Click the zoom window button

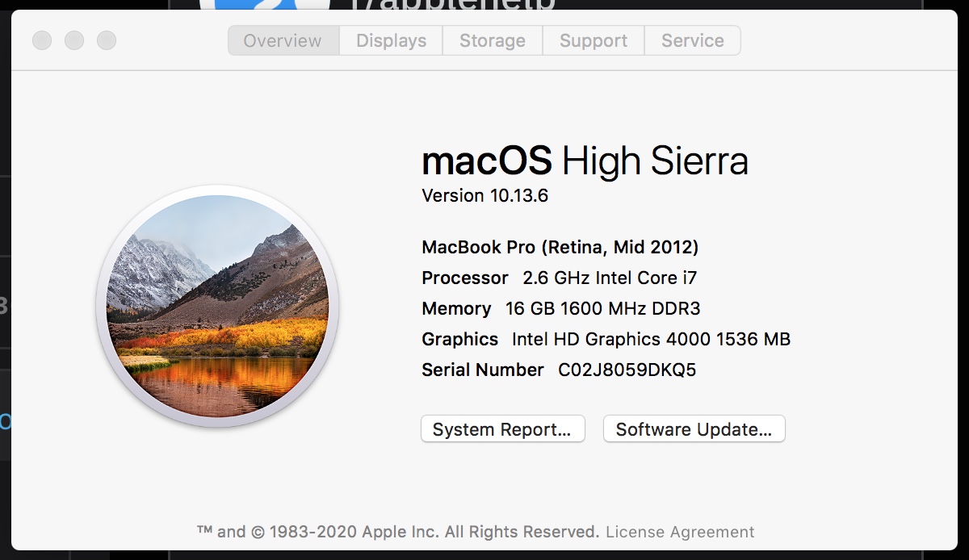coord(107,40)
